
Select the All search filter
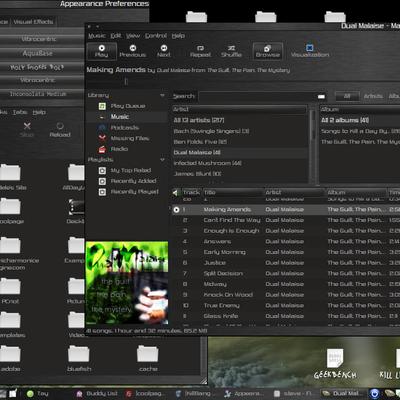pyautogui.click(x=347, y=96)
